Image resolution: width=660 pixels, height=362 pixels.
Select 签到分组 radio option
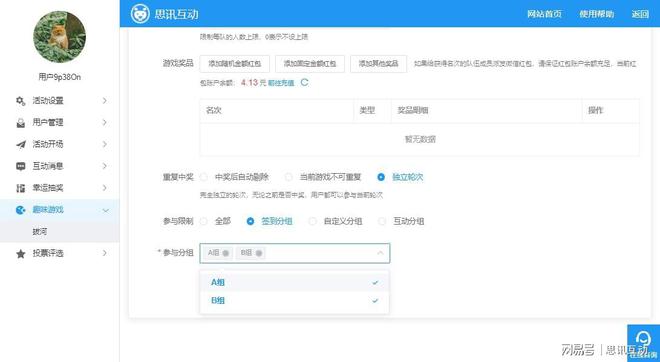point(250,221)
